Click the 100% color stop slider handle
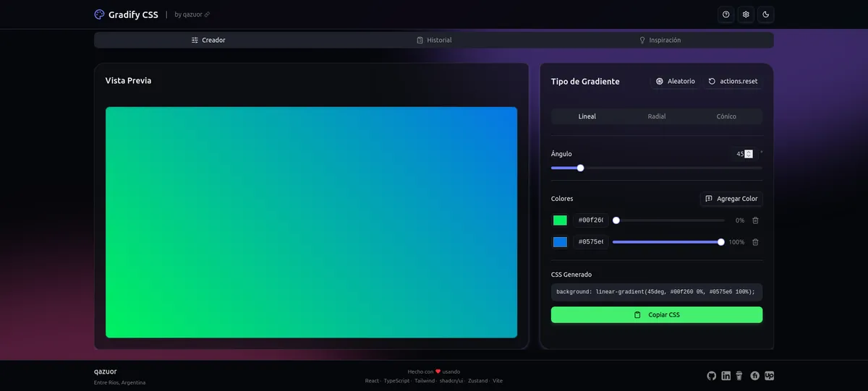Image resolution: width=868 pixels, height=391 pixels. point(721,242)
